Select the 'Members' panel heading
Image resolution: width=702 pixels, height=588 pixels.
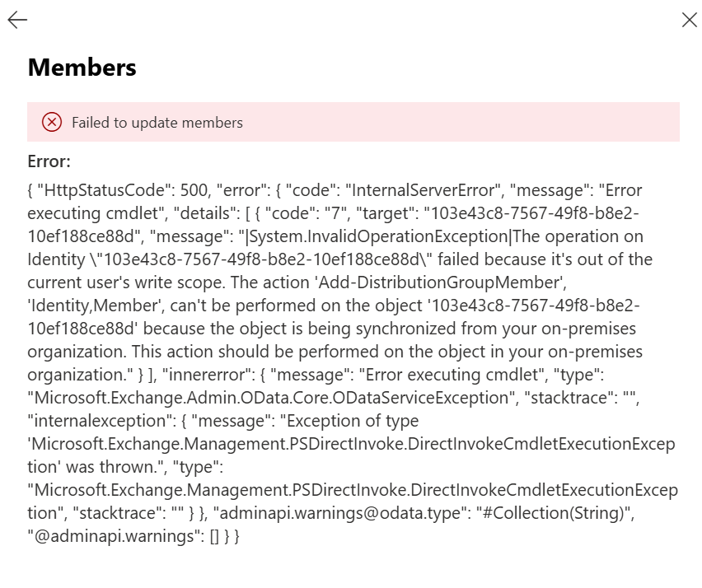click(x=82, y=68)
